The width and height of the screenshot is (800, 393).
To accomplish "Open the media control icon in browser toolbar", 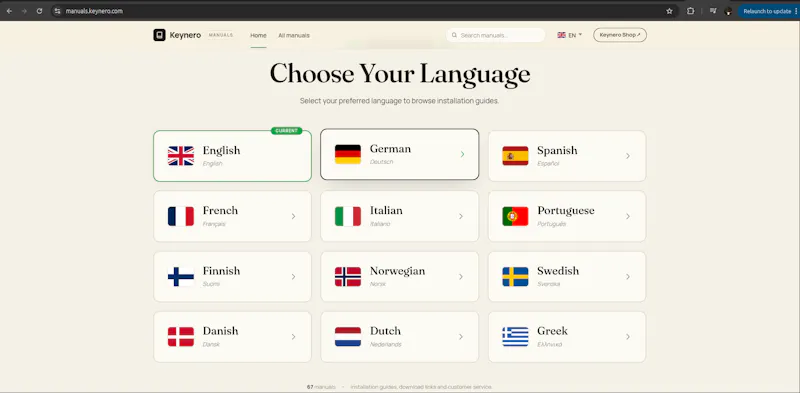I will (713, 11).
